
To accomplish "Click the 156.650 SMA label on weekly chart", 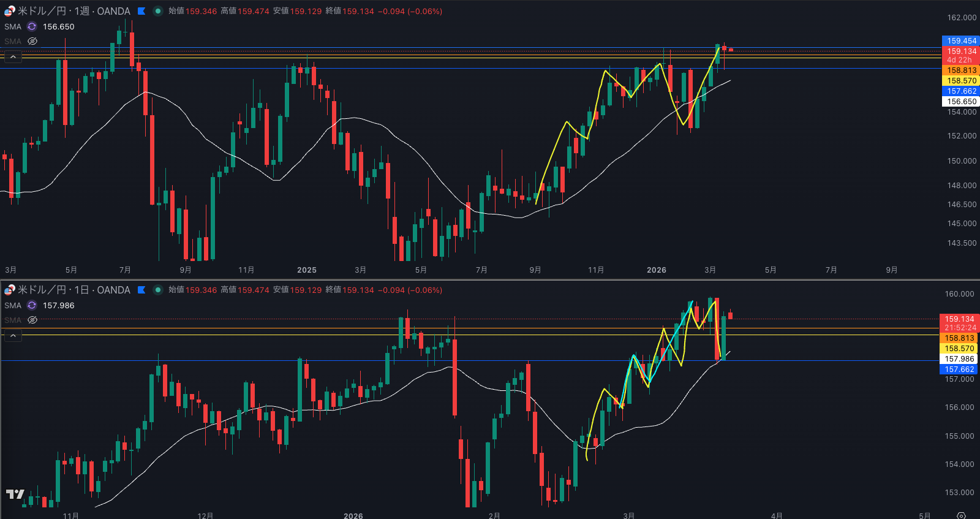I will click(58, 26).
